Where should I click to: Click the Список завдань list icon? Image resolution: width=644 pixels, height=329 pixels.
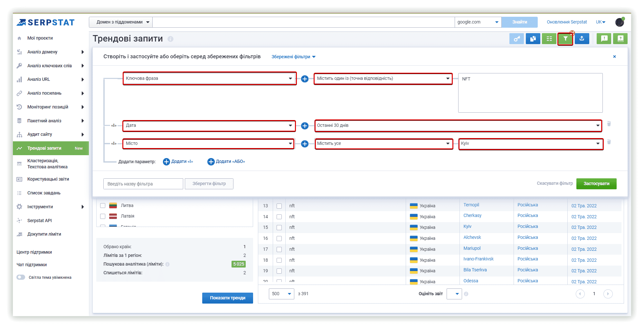[19, 193]
